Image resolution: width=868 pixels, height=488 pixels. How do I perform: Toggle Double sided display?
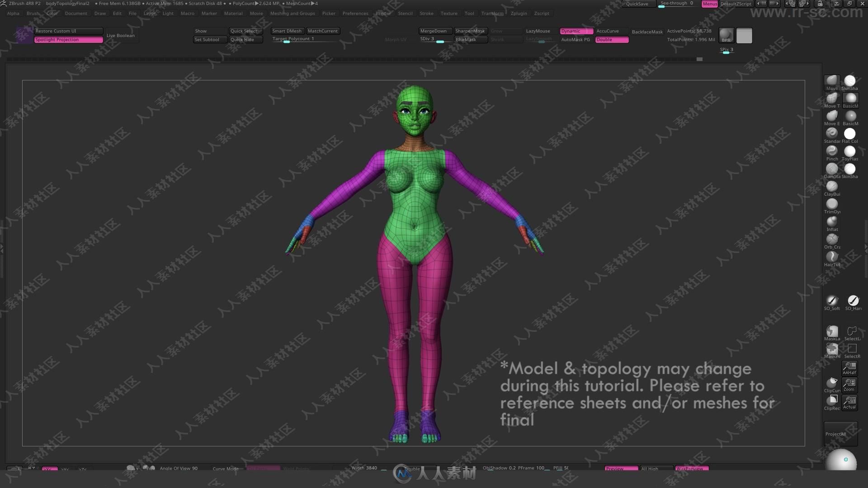pos(612,40)
